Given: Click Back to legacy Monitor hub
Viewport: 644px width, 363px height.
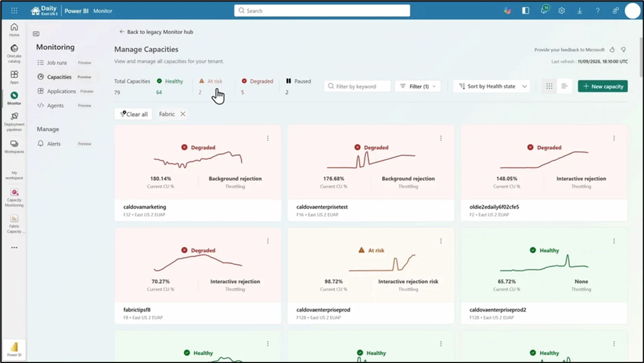Looking at the screenshot, I should click(156, 32).
